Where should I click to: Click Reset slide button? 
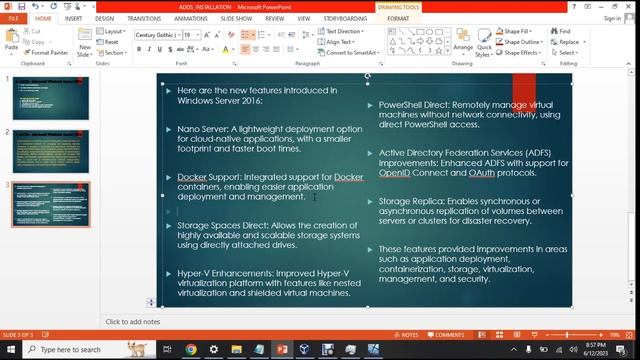coord(108,42)
